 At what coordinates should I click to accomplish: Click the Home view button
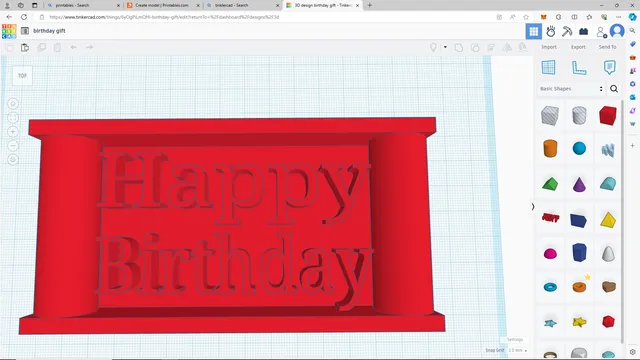[13, 104]
